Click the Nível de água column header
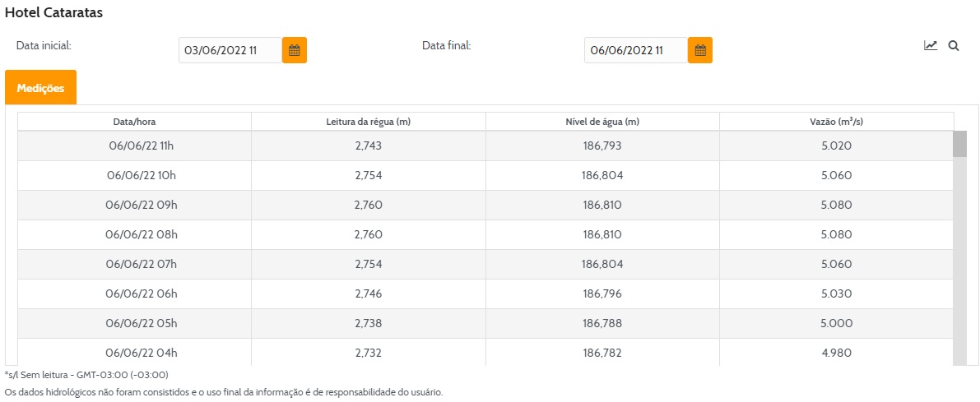Screen dimensions: 980x402 (x=602, y=122)
